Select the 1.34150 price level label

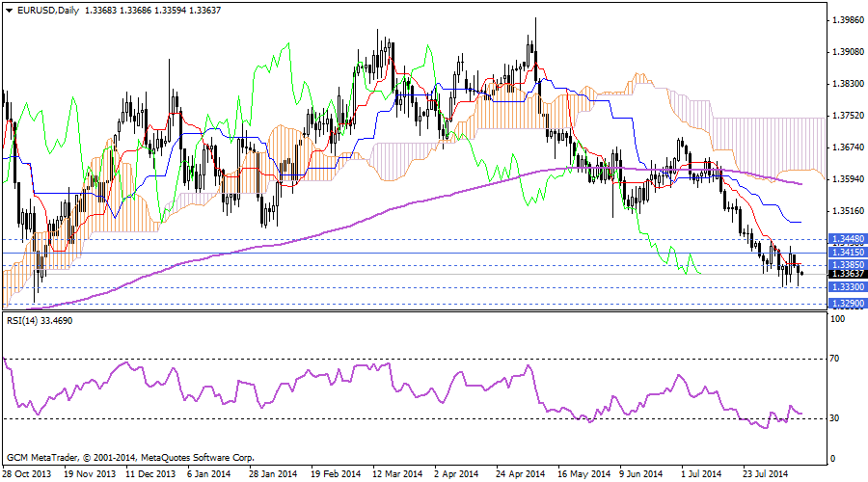coord(847,253)
